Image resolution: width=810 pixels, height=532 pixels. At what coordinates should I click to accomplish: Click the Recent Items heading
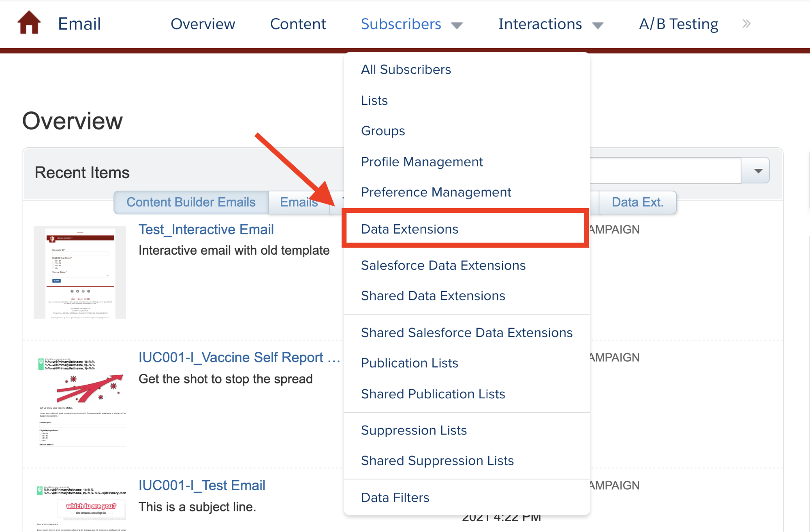82,172
